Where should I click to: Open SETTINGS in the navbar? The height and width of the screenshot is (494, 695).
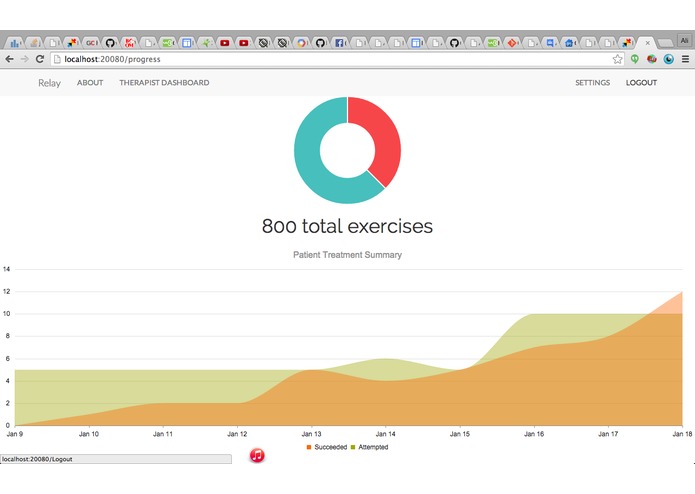[593, 83]
